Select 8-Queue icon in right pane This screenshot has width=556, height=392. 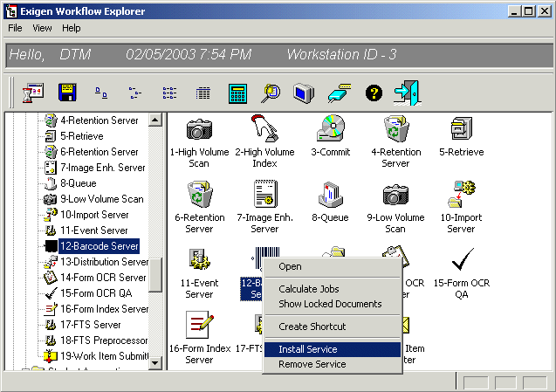click(x=330, y=195)
